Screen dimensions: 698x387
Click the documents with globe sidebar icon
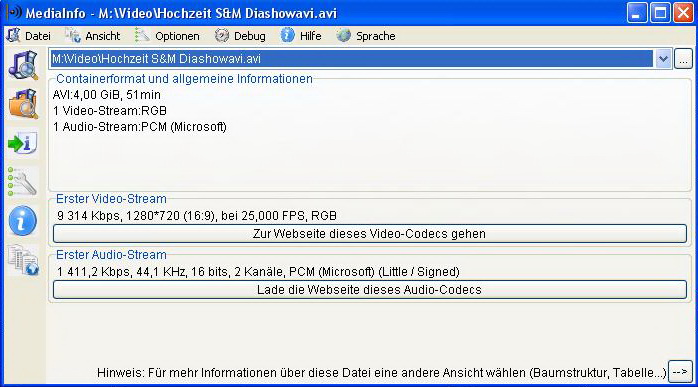pyautogui.click(x=23, y=260)
